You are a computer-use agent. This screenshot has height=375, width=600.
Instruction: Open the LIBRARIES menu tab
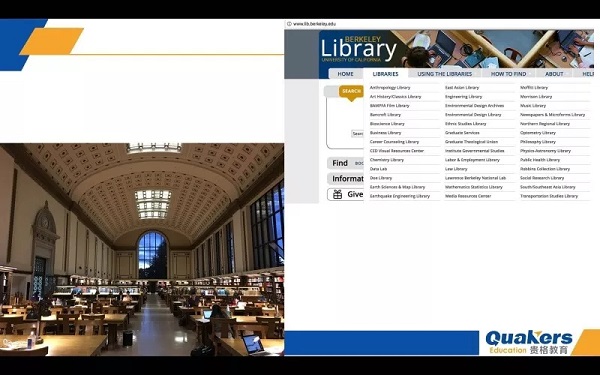coord(385,74)
